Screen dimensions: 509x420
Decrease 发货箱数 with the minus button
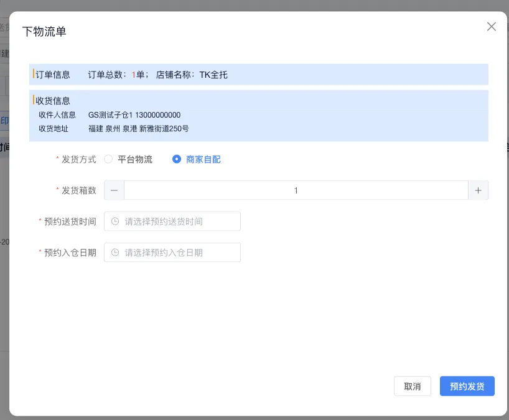click(114, 190)
